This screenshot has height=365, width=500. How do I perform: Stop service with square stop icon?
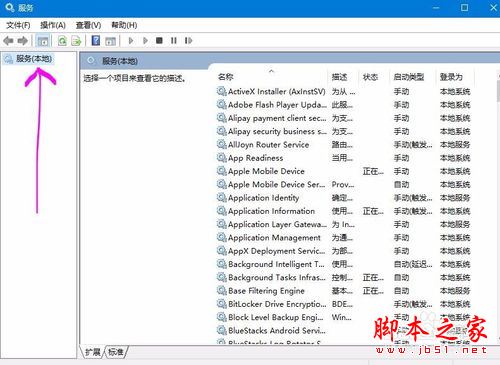[x=159, y=41]
